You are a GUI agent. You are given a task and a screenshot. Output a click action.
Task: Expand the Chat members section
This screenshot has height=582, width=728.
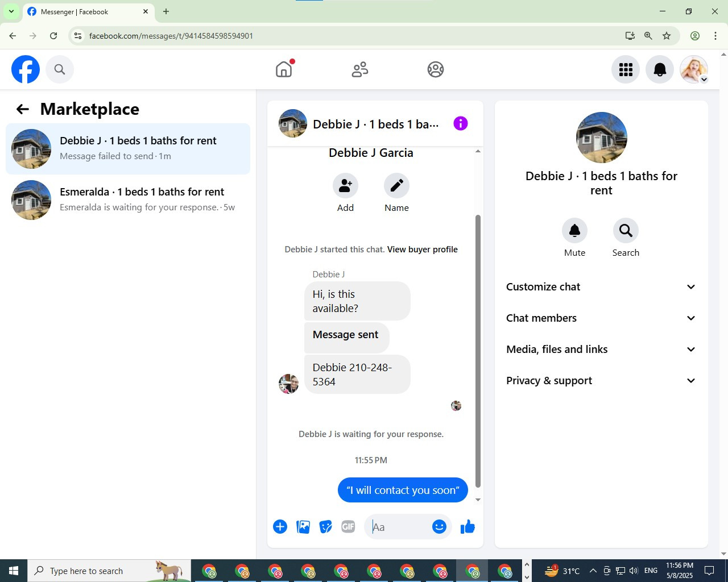coord(601,318)
